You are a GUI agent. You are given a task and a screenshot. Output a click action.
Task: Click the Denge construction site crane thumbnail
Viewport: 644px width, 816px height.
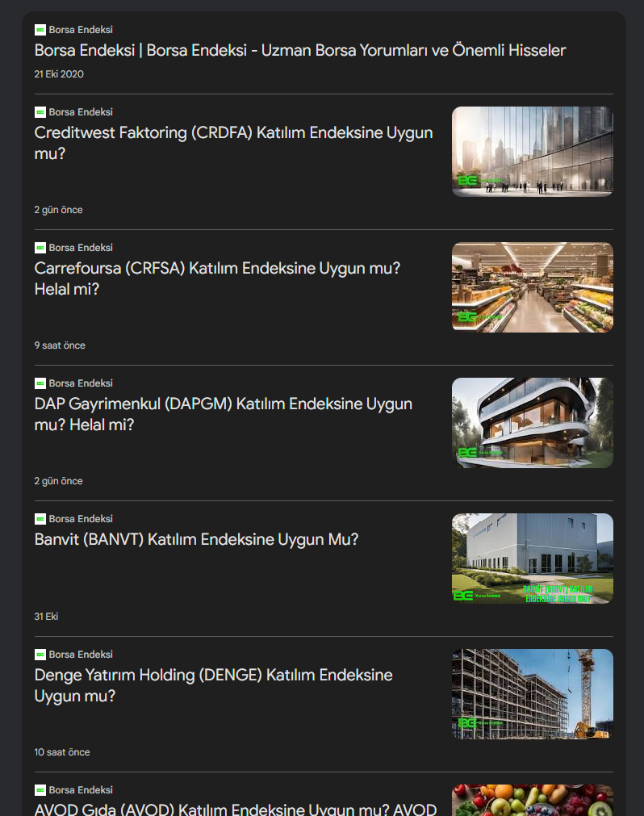[532, 693]
